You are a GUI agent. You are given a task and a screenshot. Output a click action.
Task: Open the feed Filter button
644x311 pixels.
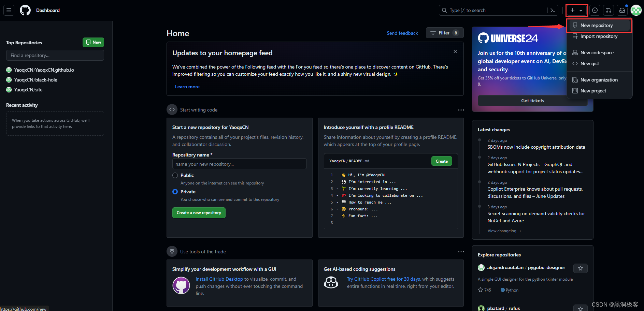445,33
